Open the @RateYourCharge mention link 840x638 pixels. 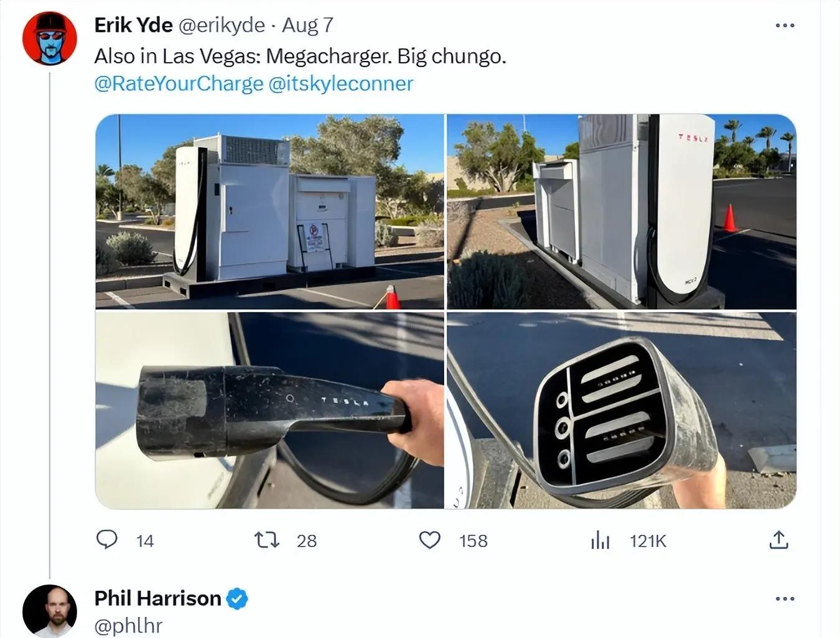[x=179, y=83]
